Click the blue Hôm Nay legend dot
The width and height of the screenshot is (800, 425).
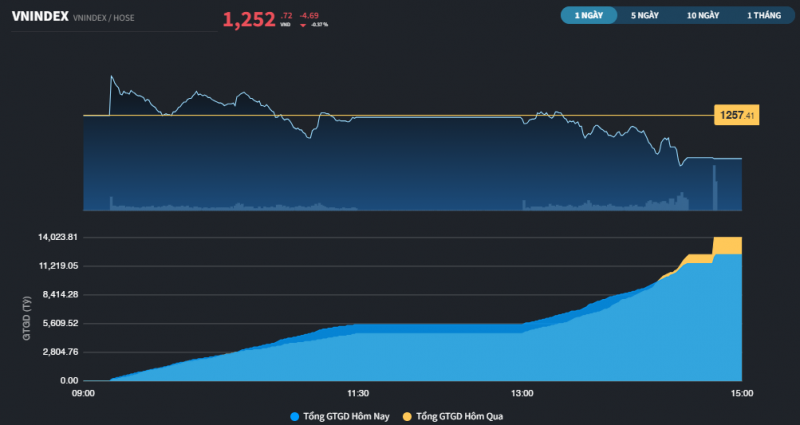pos(294,415)
